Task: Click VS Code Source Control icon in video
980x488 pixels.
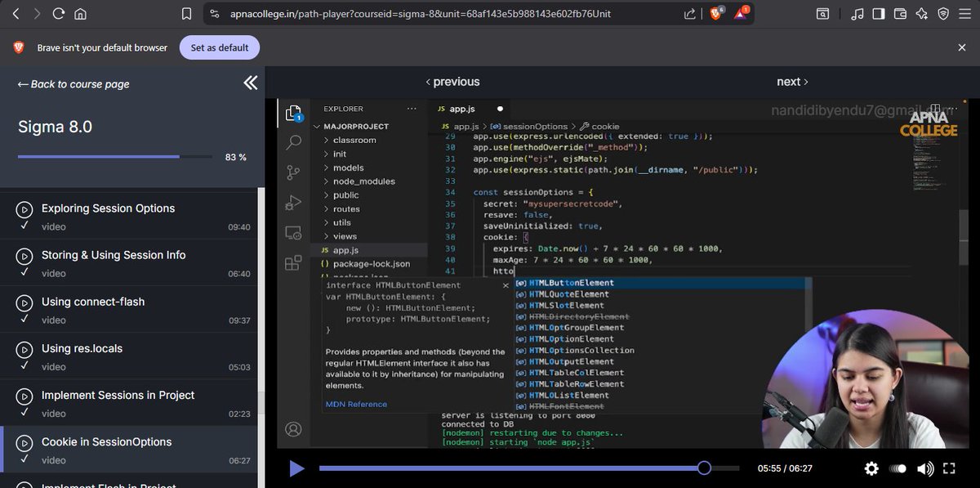Action: [293, 172]
